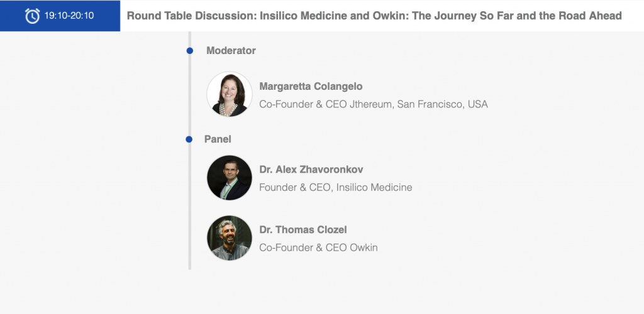The image size is (644, 314).
Task: Click the blue dot beside Moderator
Action: 190,51
